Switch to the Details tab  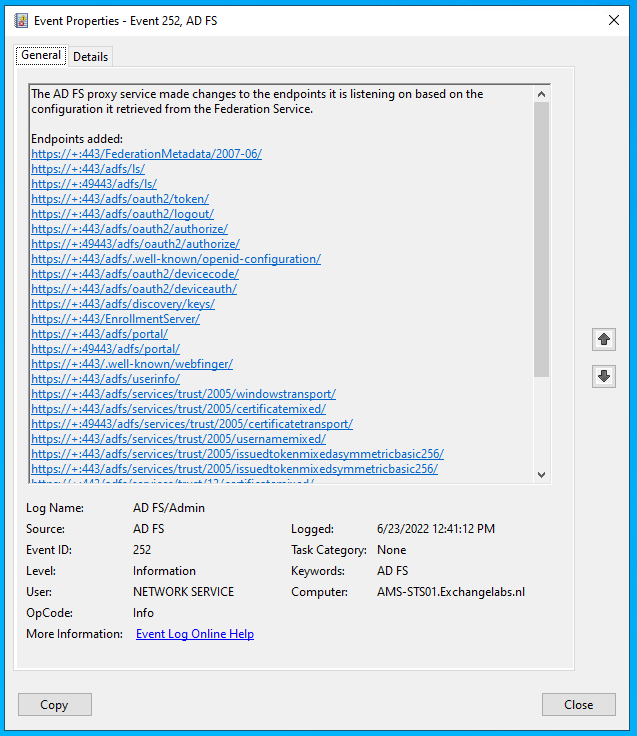coord(90,57)
